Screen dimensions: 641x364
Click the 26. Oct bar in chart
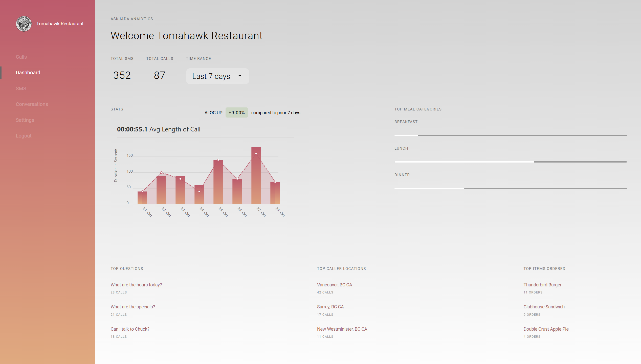(x=237, y=191)
